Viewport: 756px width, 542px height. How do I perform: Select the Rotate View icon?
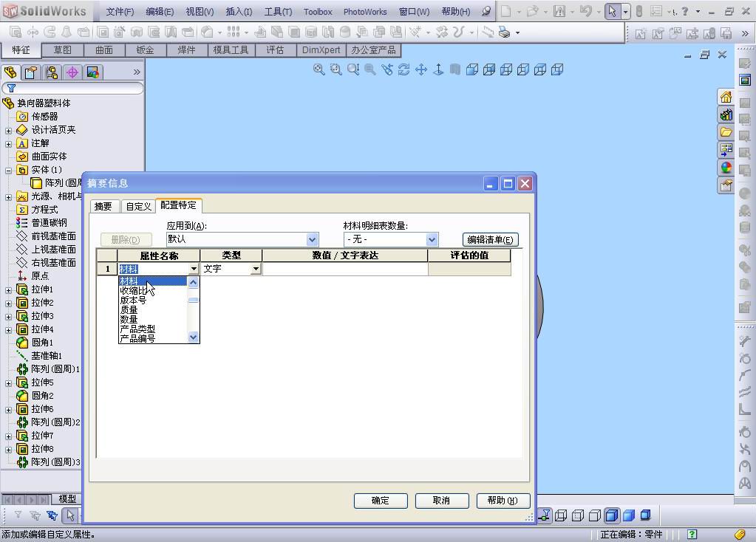pos(404,69)
